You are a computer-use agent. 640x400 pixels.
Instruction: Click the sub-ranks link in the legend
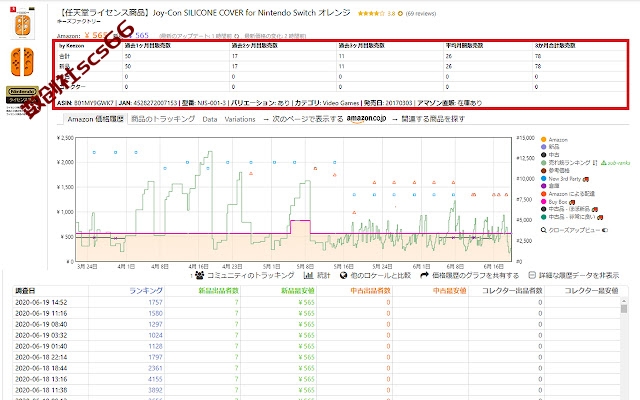pos(616,163)
